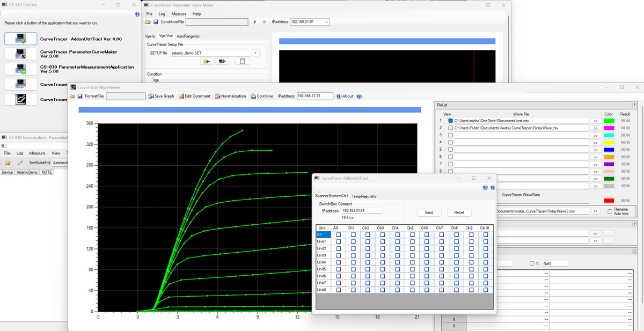Collapse the FileList panel chevron

[635, 106]
